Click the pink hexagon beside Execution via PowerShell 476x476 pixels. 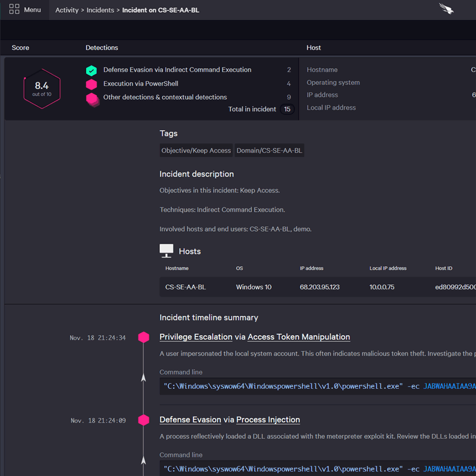(91, 84)
